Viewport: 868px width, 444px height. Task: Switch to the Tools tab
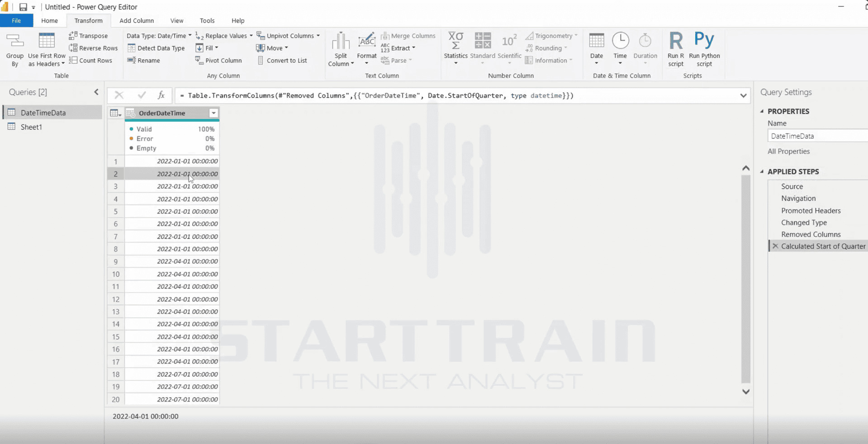pos(207,20)
